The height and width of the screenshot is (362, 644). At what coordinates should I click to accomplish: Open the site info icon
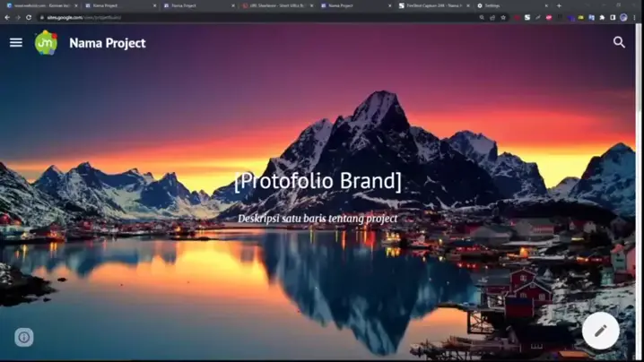point(24,337)
